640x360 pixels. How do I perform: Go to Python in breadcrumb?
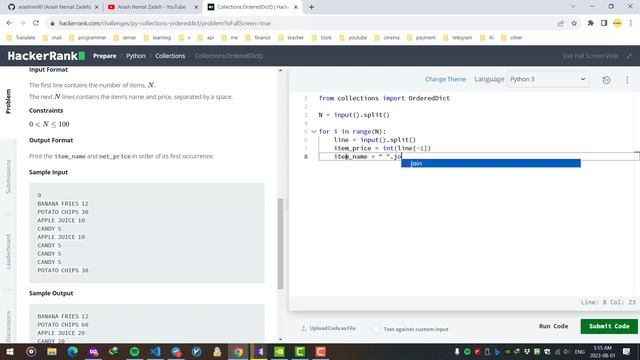click(136, 56)
